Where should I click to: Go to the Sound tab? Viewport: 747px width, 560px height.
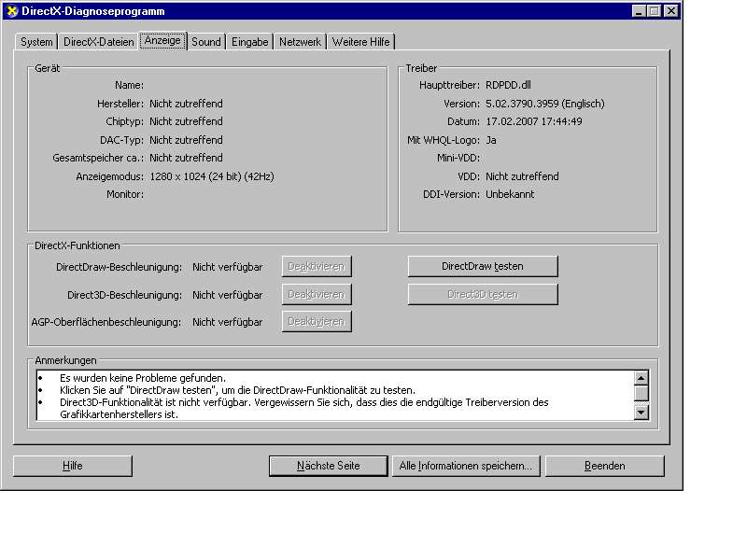(x=205, y=42)
